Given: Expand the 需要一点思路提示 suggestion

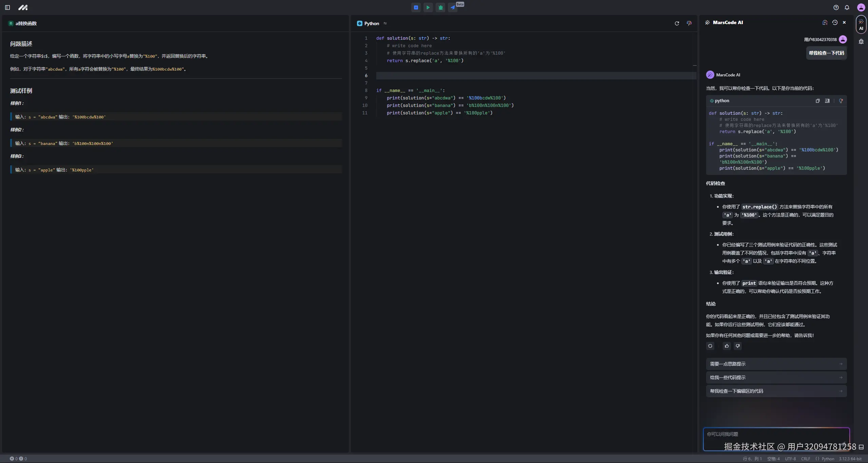Looking at the screenshot, I should pos(776,364).
